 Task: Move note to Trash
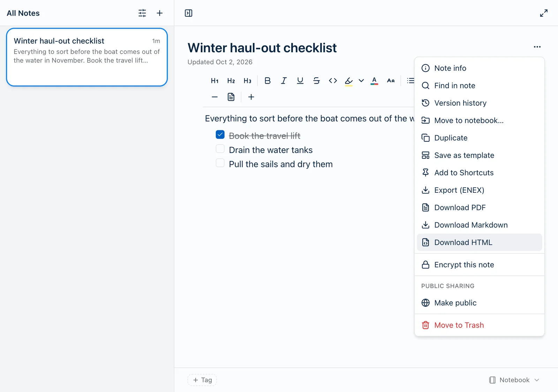tap(479, 325)
